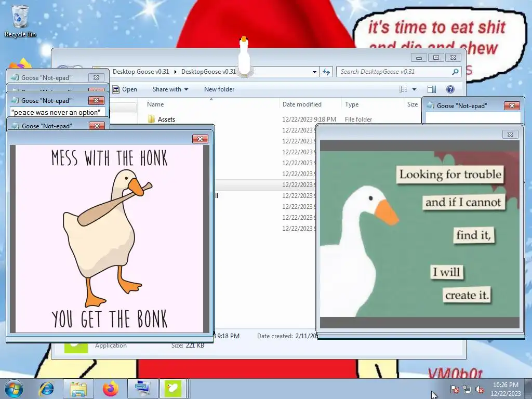Click the Desktop Goose v0.31 breadcrumb
The height and width of the screenshot is (399, 532).
[140, 72]
